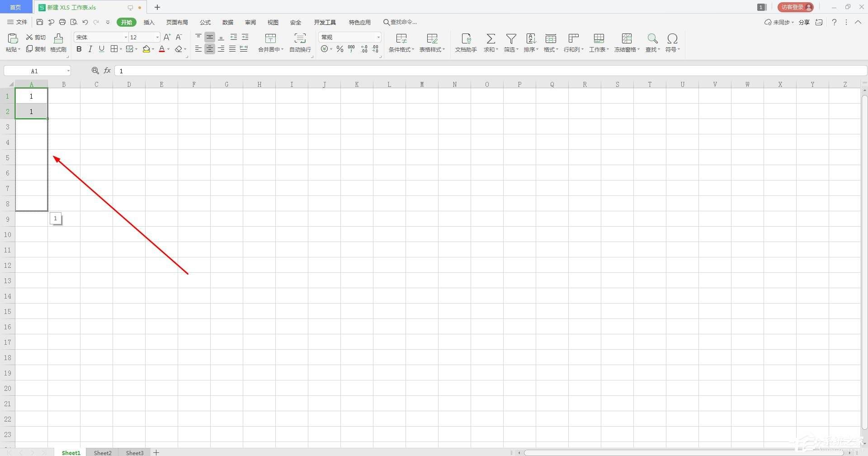
Task: Click the Undo arrow icon
Action: tap(85, 22)
